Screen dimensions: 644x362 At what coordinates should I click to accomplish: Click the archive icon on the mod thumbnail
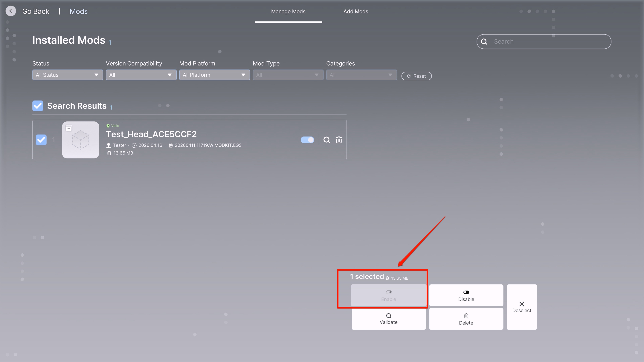tap(69, 128)
